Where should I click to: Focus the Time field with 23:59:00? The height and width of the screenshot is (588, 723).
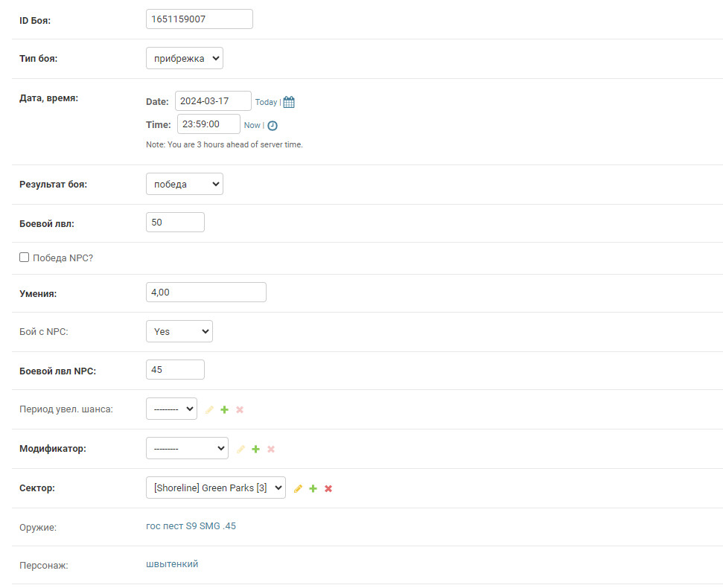209,124
